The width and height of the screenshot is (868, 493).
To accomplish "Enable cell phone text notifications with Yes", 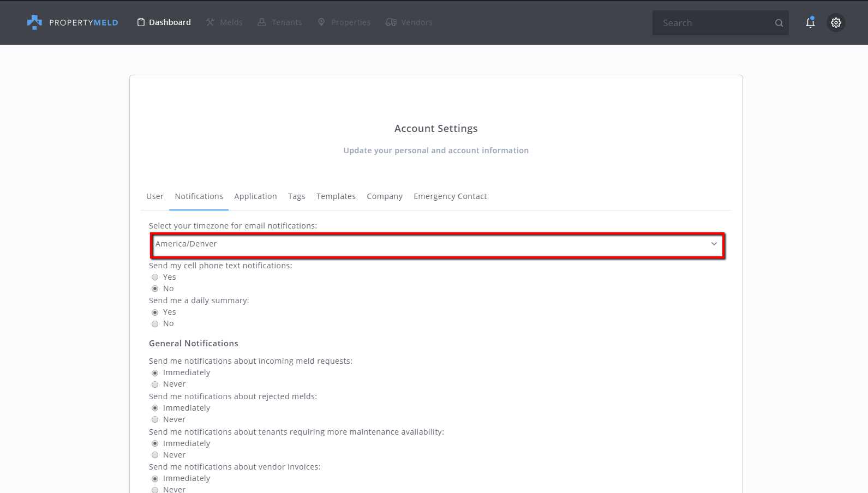I will point(155,277).
